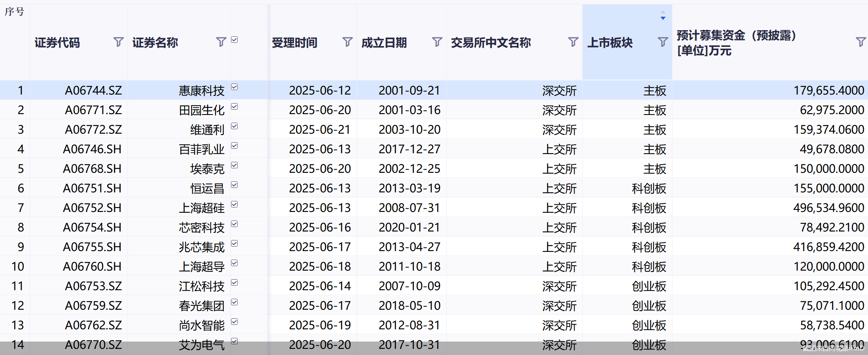The width and height of the screenshot is (868, 355).
Task: Click acceptance date 2025-06-12
Action: click(x=320, y=90)
